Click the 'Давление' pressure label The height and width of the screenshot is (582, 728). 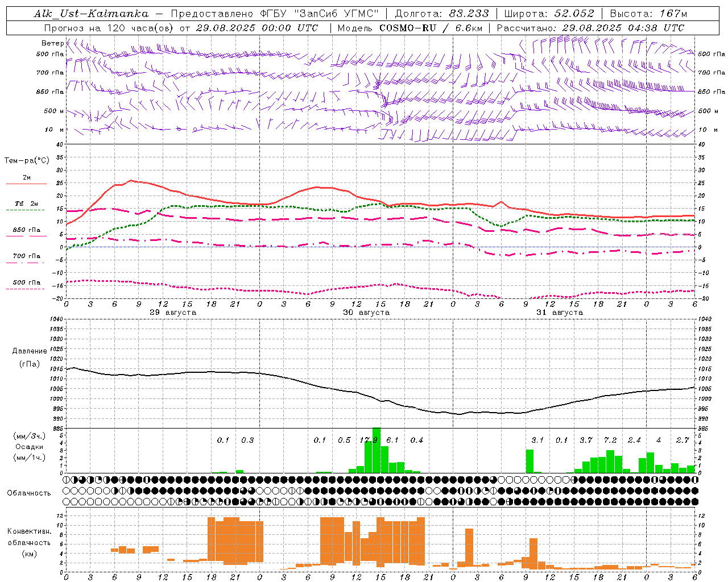point(30,351)
